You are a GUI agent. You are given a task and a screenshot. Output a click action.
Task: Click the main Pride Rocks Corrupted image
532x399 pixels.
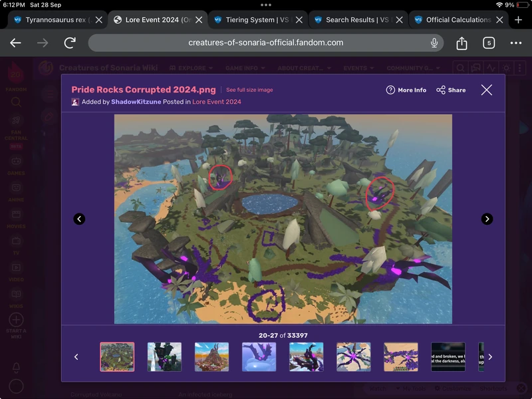point(283,219)
